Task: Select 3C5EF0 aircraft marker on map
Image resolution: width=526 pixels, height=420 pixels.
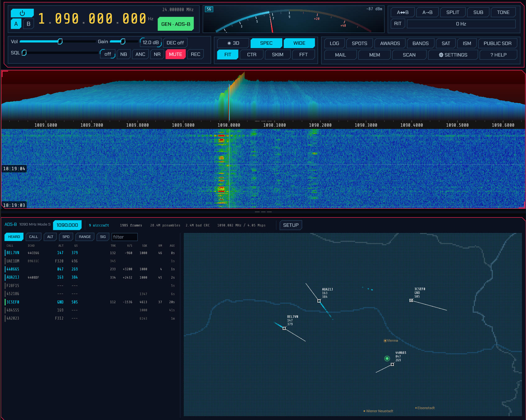Action: [x=411, y=300]
